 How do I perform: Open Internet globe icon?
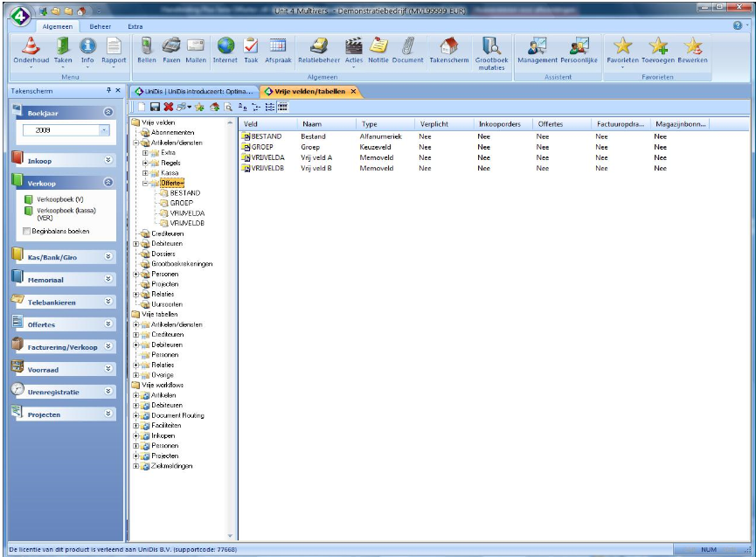(x=225, y=46)
